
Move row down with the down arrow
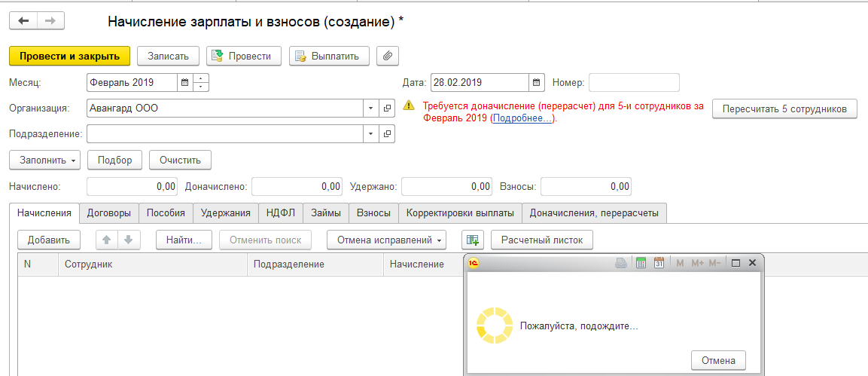129,240
